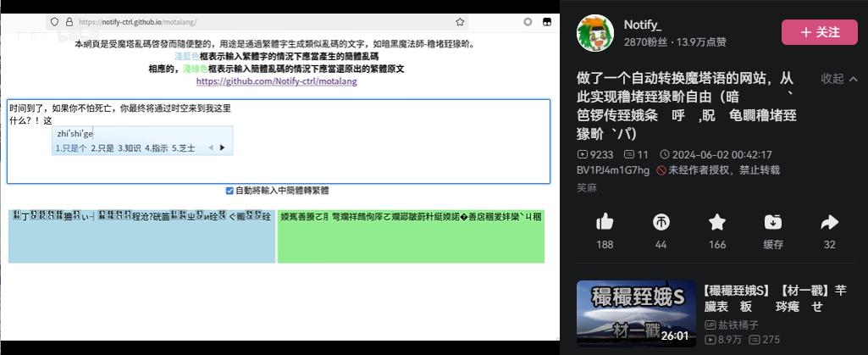The height and width of the screenshot is (355, 868).
Task: Open Notify_ uploader avatar
Action: click(x=594, y=32)
